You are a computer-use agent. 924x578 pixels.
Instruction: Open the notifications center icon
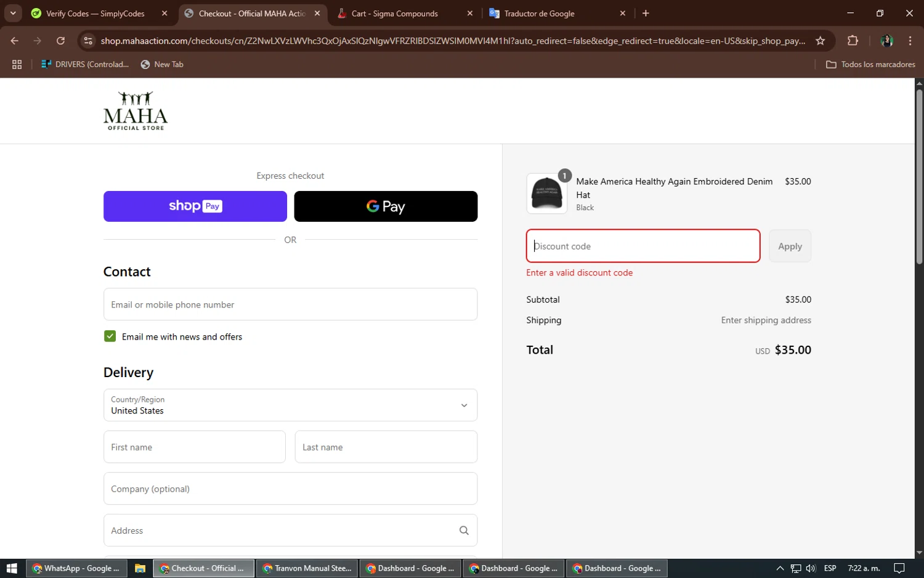(x=899, y=568)
